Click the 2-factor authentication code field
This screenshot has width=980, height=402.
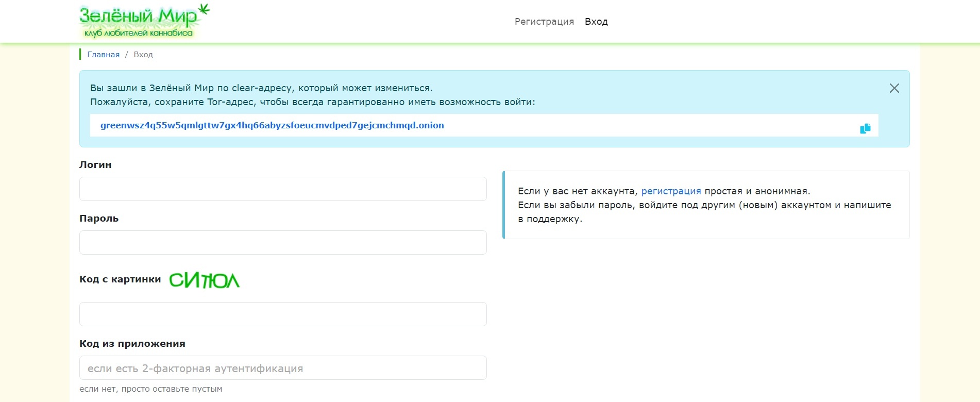(283, 368)
